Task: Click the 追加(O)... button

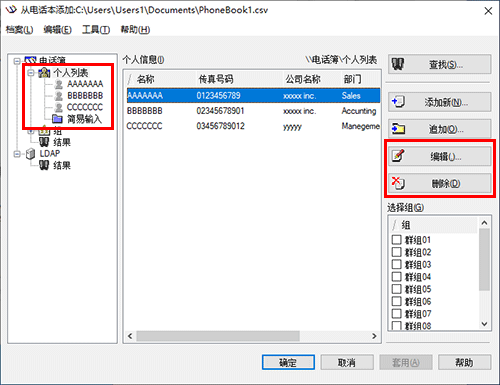Action: (439, 129)
